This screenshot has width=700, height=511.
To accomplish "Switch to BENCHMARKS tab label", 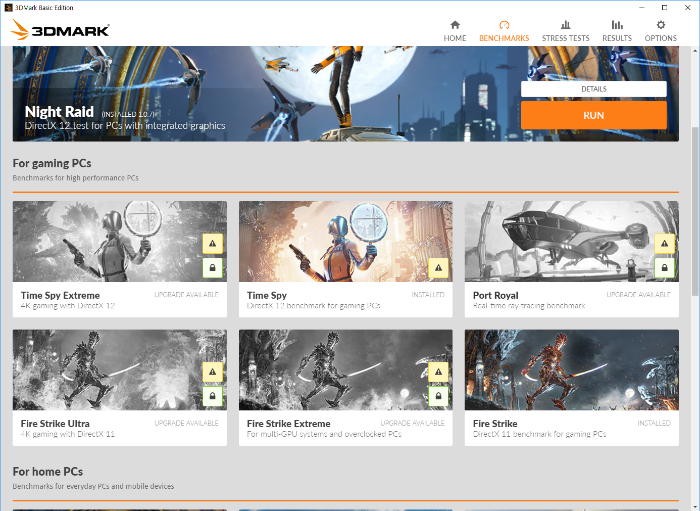I will pyautogui.click(x=504, y=38).
